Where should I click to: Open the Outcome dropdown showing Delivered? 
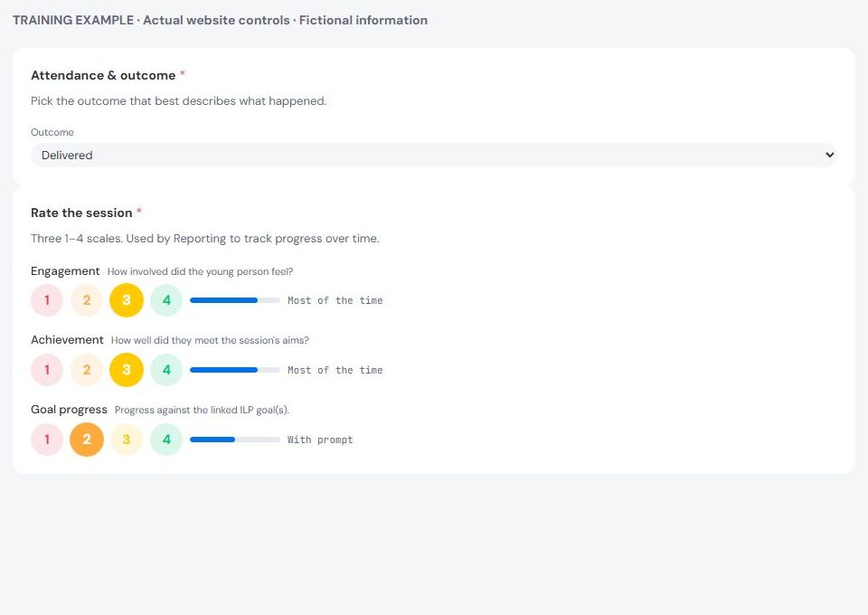pos(433,155)
